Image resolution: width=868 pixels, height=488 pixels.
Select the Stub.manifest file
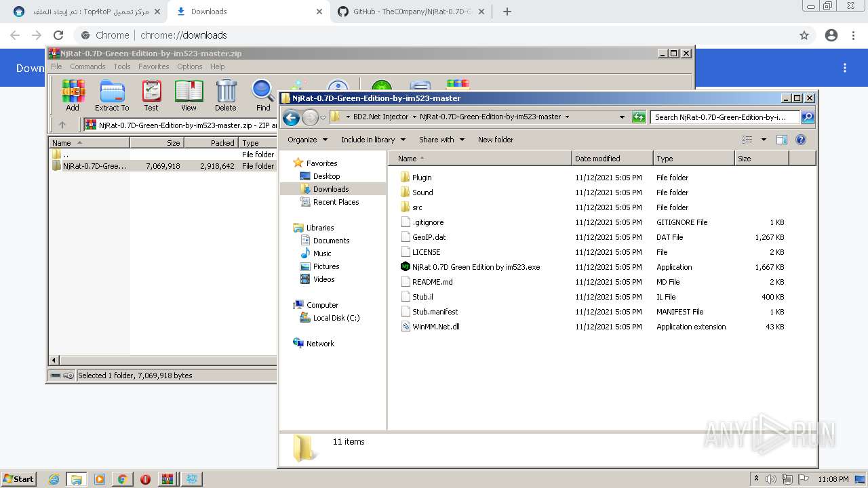pos(429,312)
